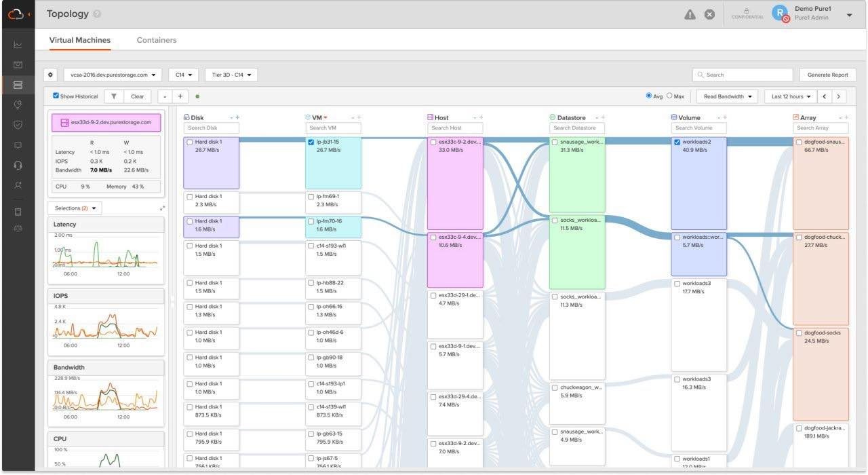Go to the next time range arrow
This screenshot has width=868, height=475.
[x=839, y=96]
